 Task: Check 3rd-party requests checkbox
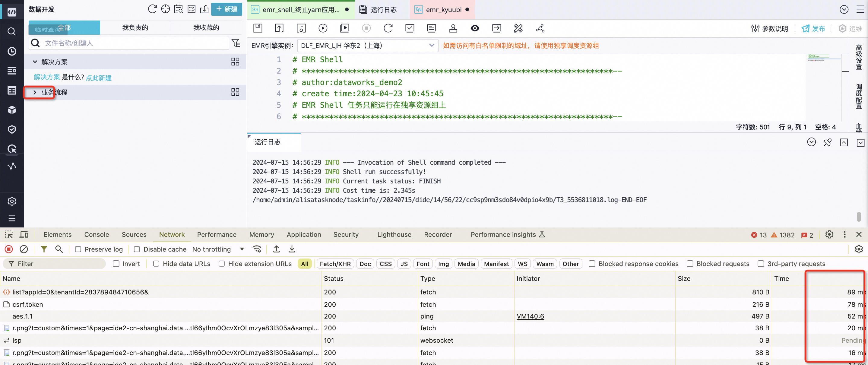(x=761, y=264)
